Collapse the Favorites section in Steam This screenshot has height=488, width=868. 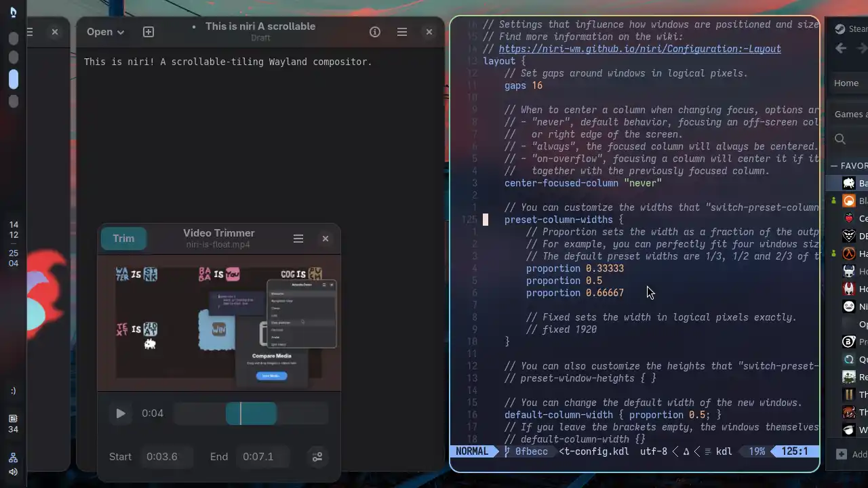(834, 165)
